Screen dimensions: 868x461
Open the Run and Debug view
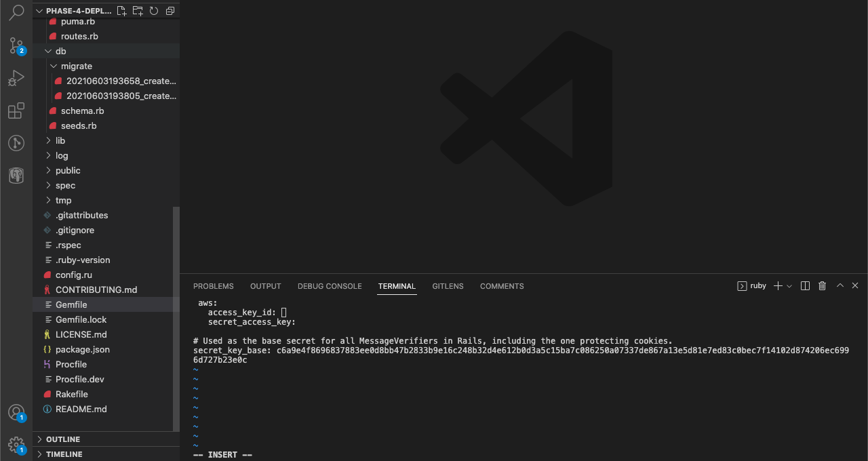click(x=16, y=78)
